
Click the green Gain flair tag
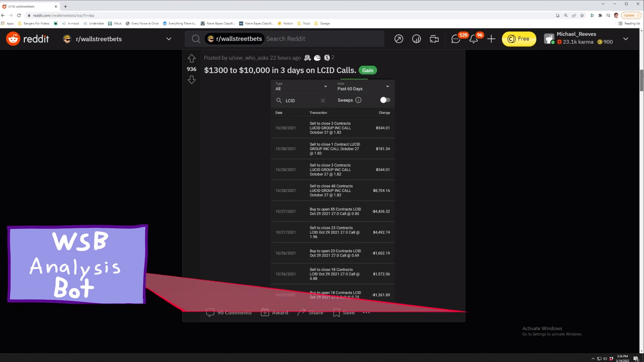coord(368,70)
